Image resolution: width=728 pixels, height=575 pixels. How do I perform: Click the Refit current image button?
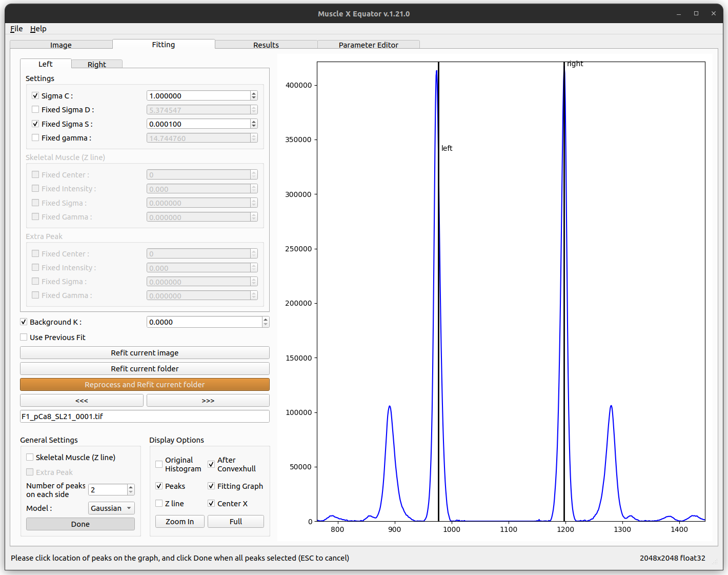[x=145, y=353]
